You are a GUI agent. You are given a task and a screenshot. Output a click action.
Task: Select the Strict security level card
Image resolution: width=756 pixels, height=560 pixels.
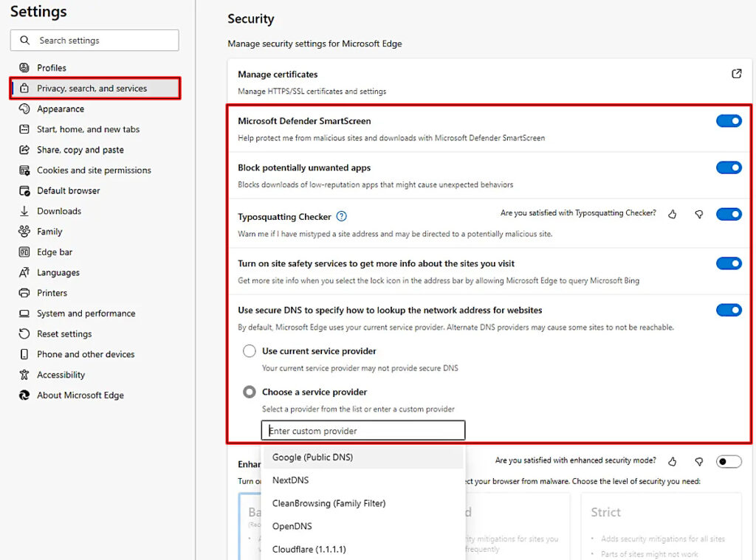pos(661,526)
